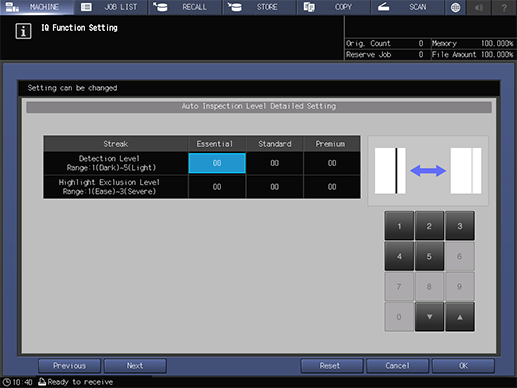Select Premium Detection Level cell
Image resolution: width=517 pixels, height=388 pixels.
tap(332, 163)
